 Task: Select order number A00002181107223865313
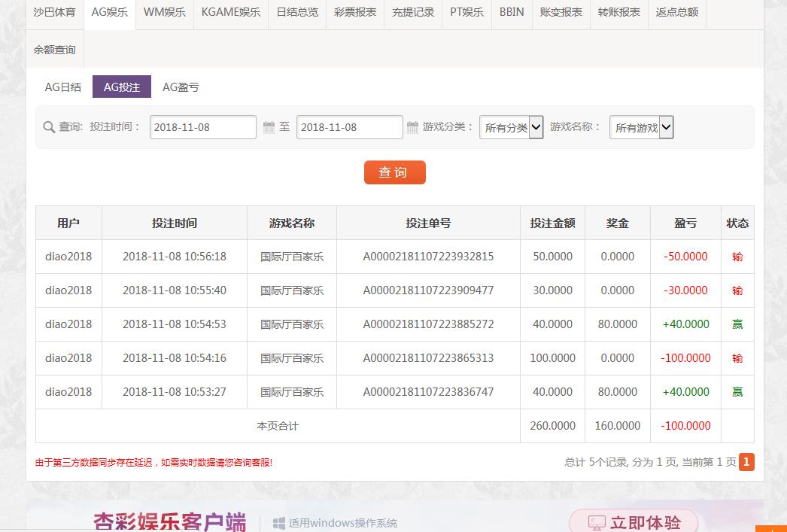tap(428, 358)
